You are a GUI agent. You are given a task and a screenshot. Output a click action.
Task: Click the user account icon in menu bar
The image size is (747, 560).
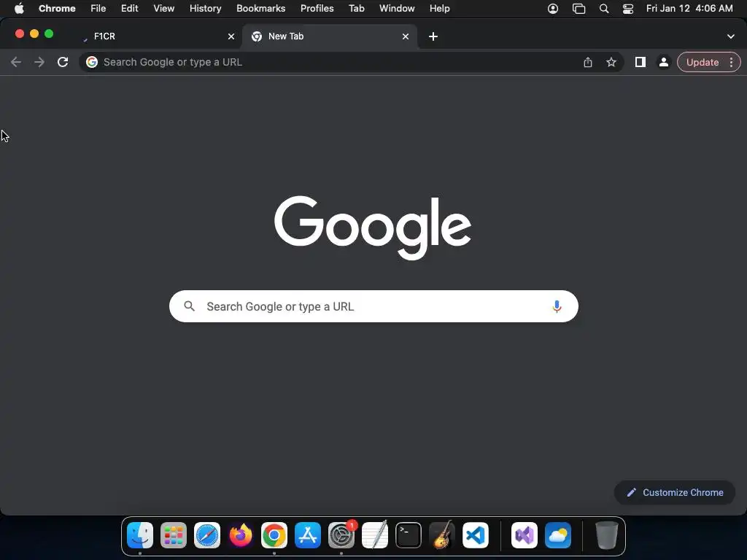(x=553, y=9)
